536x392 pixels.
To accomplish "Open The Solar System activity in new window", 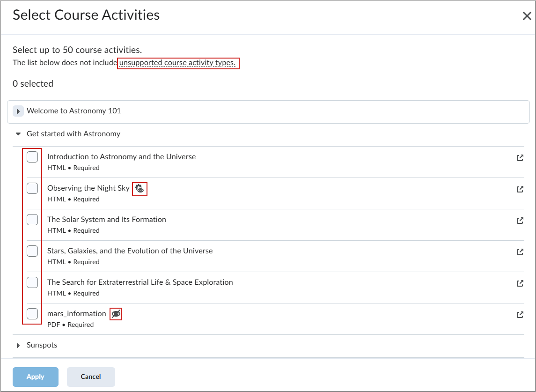I will coord(520,221).
